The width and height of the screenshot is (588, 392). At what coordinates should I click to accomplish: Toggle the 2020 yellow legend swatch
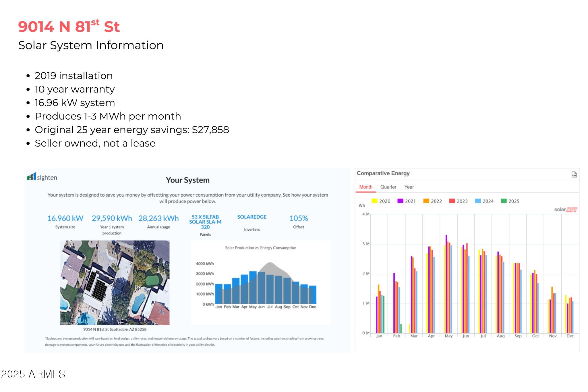(x=374, y=201)
